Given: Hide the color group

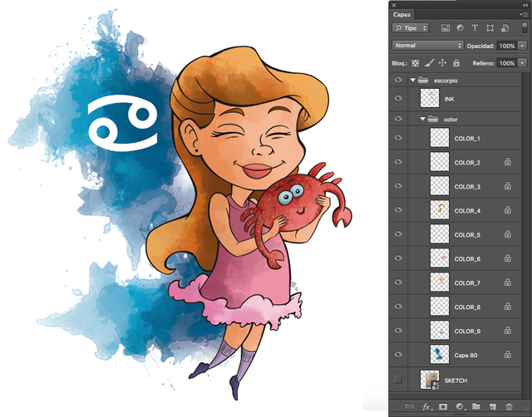Looking at the screenshot, I should click(x=398, y=118).
